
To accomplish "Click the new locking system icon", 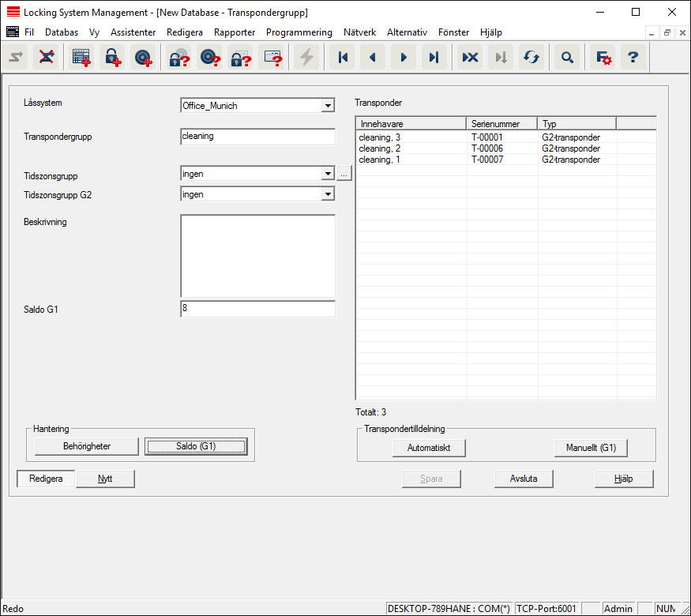I will tap(81, 58).
